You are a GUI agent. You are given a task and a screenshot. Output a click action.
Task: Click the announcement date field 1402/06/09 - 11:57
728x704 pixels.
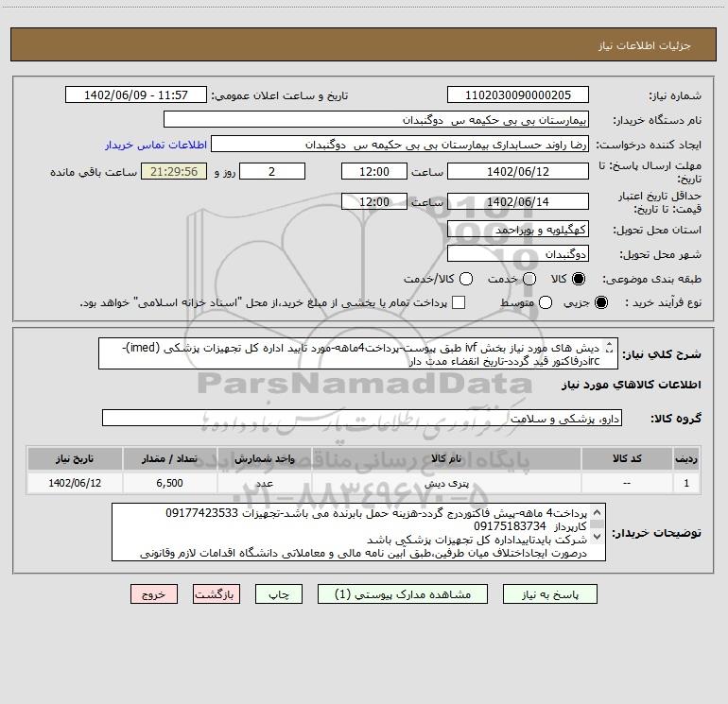136,94
